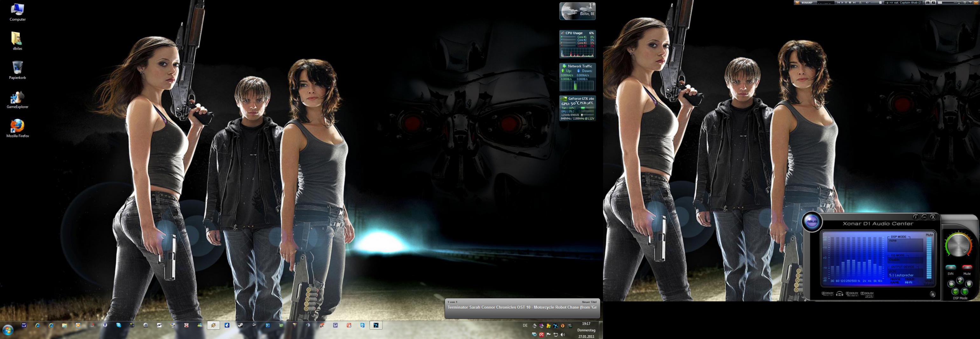980x339 pixels.
Task: Open the Steam taskbar icon
Action: [241, 325]
